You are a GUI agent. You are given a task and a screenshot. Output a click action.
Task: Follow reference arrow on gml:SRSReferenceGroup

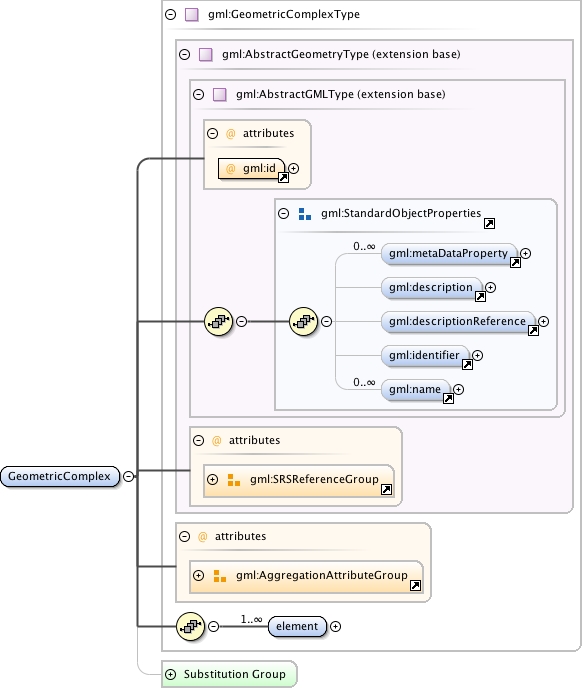(x=386, y=489)
